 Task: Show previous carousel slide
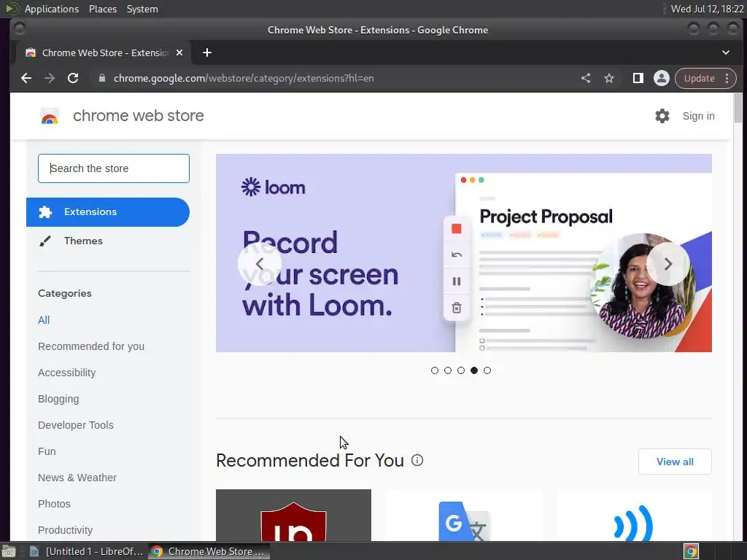pos(260,264)
